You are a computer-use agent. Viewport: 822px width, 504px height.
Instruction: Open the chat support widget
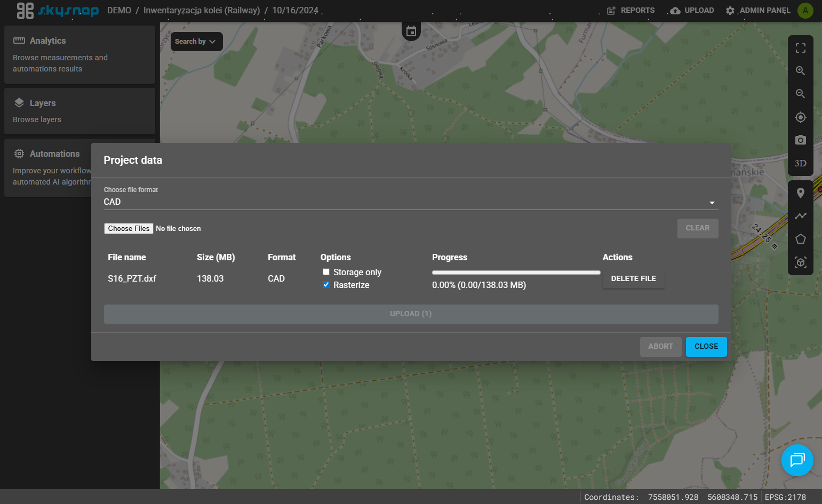point(797,460)
